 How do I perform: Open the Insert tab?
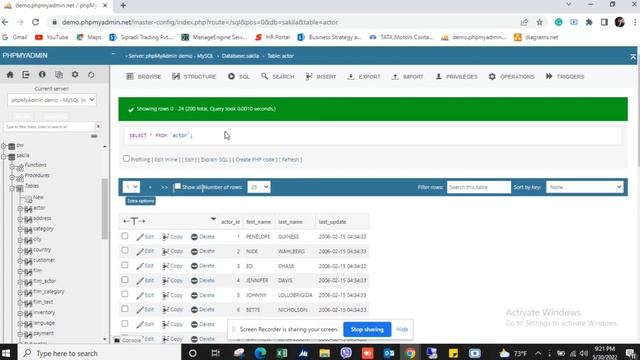(x=321, y=76)
